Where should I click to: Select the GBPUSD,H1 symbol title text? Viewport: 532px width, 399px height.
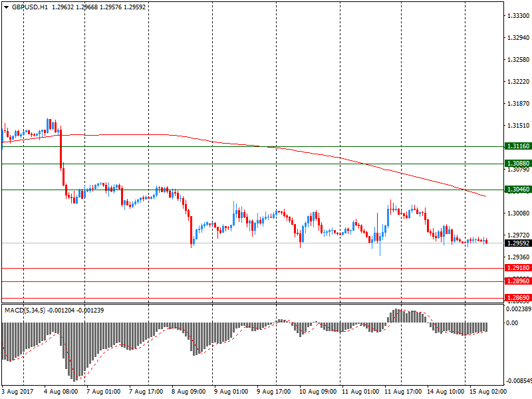[30, 7]
